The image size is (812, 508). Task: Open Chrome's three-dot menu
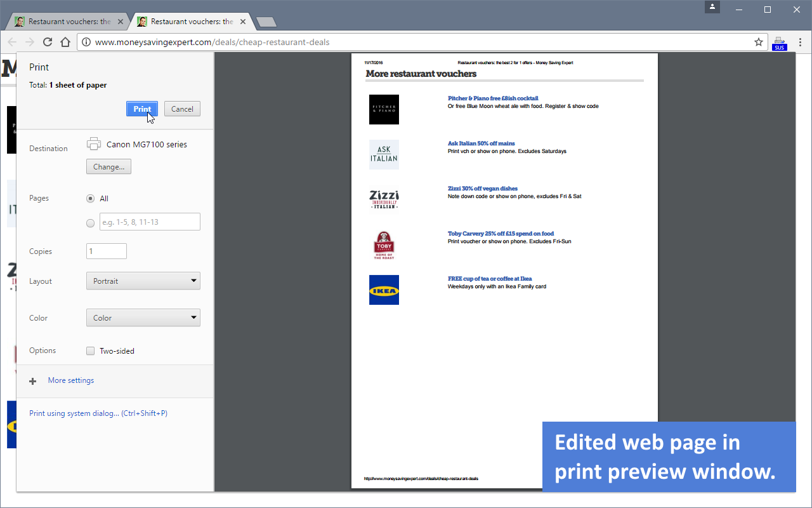pos(800,43)
